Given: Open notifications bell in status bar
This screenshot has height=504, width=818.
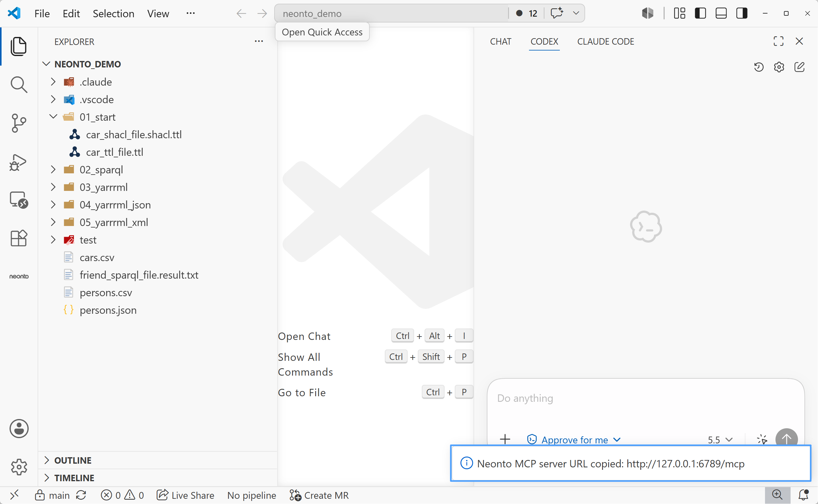Looking at the screenshot, I should pyautogui.click(x=804, y=495).
